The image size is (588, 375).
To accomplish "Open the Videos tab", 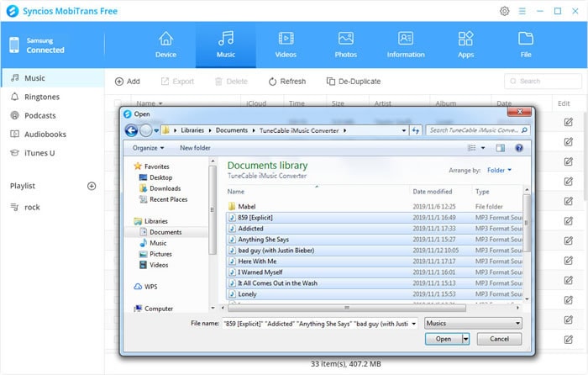I will coord(286,45).
